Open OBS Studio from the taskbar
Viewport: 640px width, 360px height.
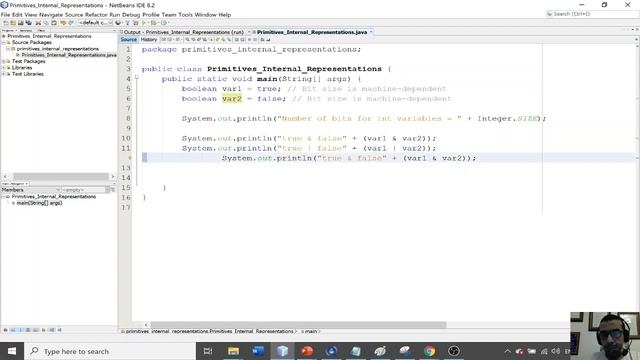coord(453,351)
